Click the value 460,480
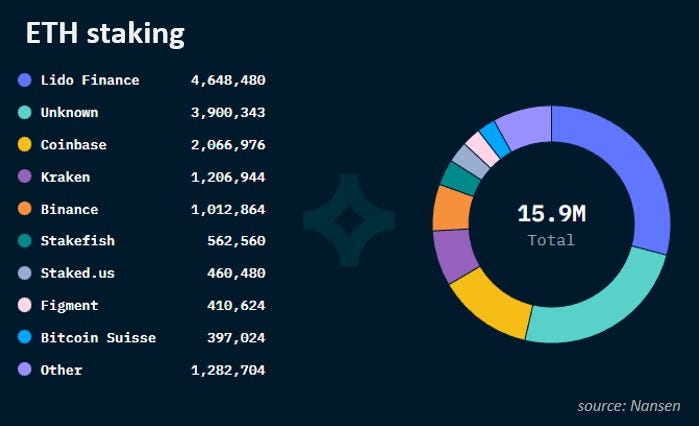 point(236,273)
